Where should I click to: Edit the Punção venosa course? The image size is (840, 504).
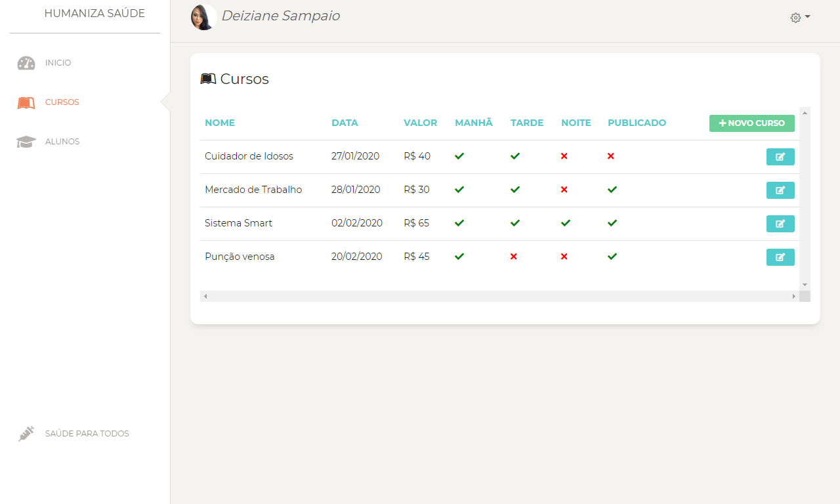pos(780,257)
